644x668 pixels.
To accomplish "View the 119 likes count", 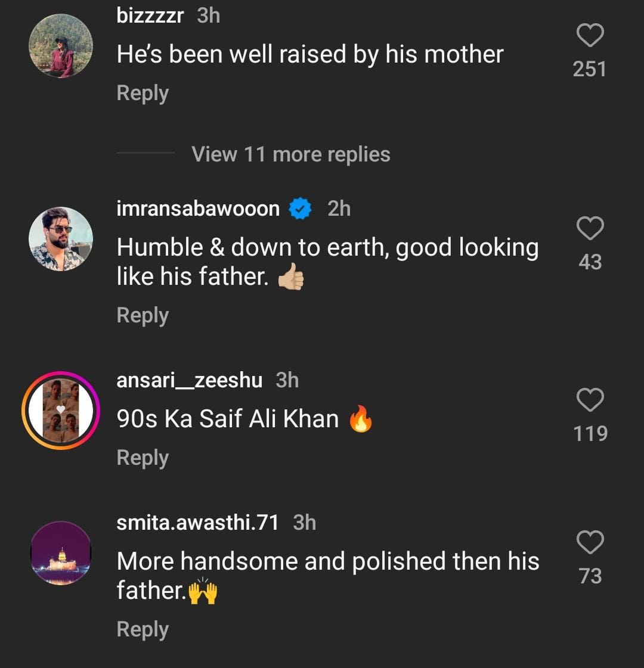I will coord(590,433).
